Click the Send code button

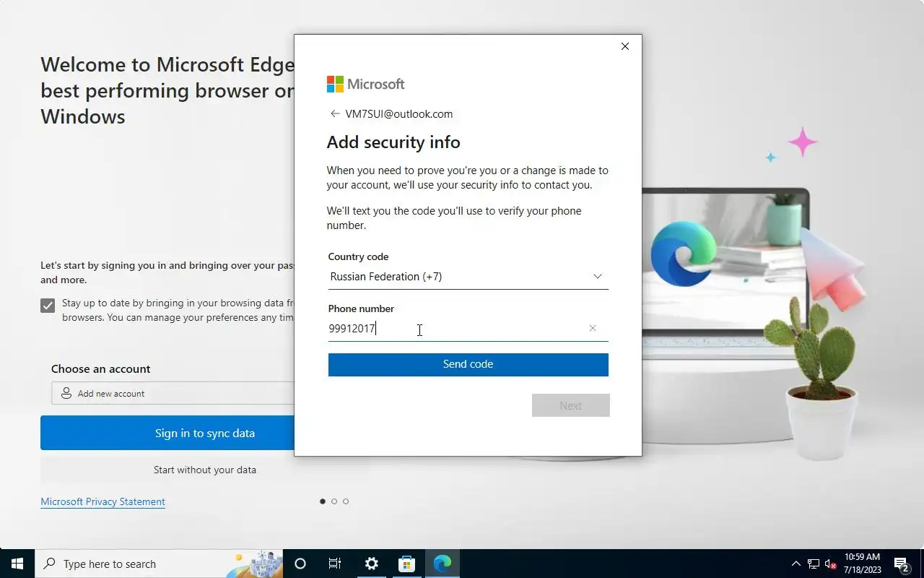tap(468, 364)
